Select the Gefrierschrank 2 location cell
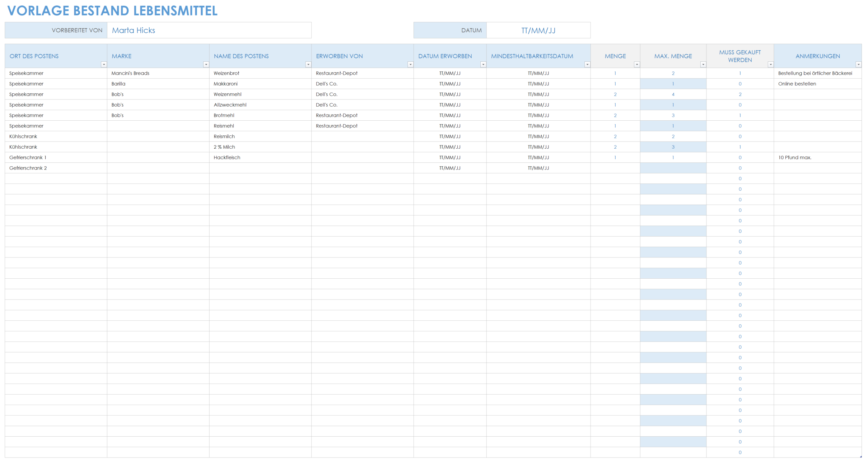This screenshot has height=460, width=868. click(56, 168)
